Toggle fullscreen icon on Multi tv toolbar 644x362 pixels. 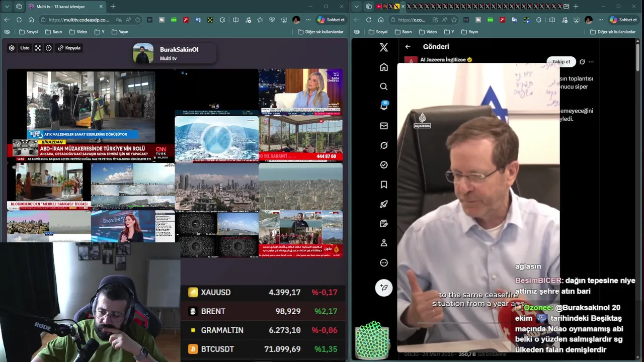pos(38,48)
